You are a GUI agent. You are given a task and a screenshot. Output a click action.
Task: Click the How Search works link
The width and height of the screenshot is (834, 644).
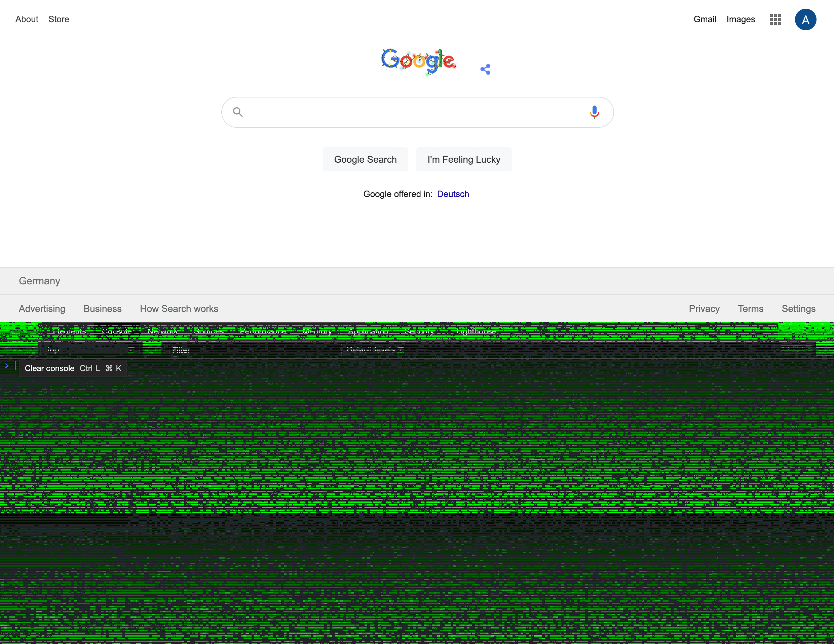[179, 309]
